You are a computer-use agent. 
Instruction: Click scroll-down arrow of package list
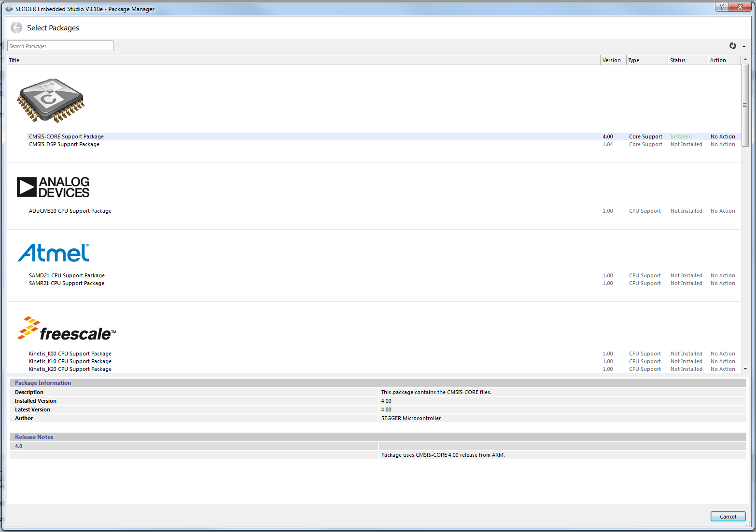tap(745, 369)
